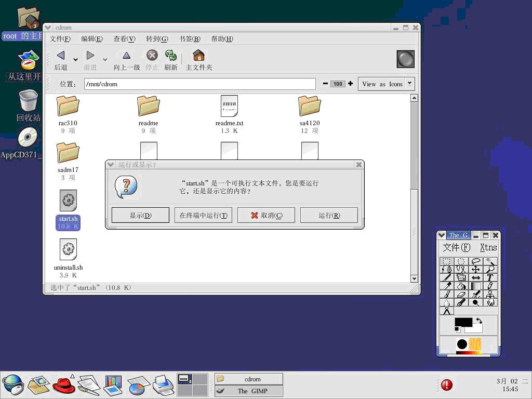Choose the Magnify zoom tool

click(x=490, y=270)
